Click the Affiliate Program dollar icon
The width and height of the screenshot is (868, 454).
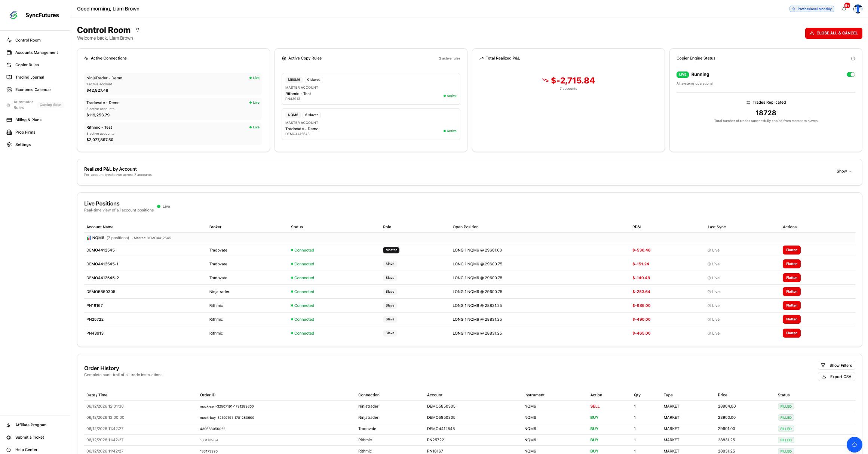pyautogui.click(x=9, y=425)
